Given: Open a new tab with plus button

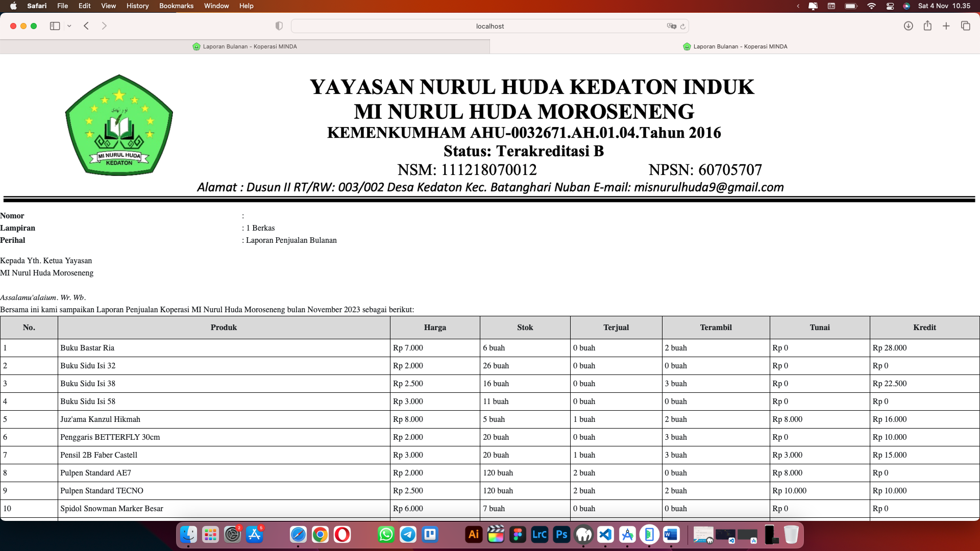Looking at the screenshot, I should click(x=946, y=26).
